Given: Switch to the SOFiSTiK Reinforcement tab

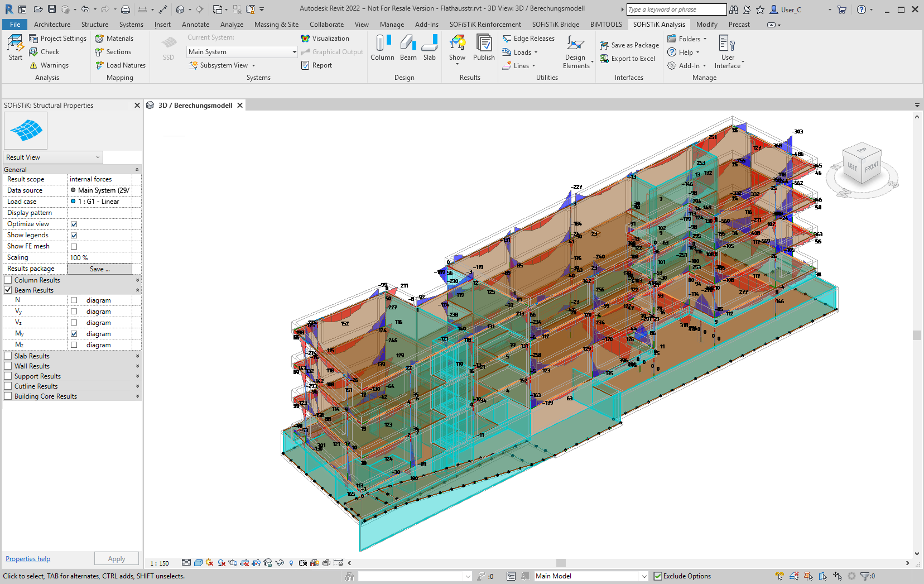Looking at the screenshot, I should [x=485, y=25].
